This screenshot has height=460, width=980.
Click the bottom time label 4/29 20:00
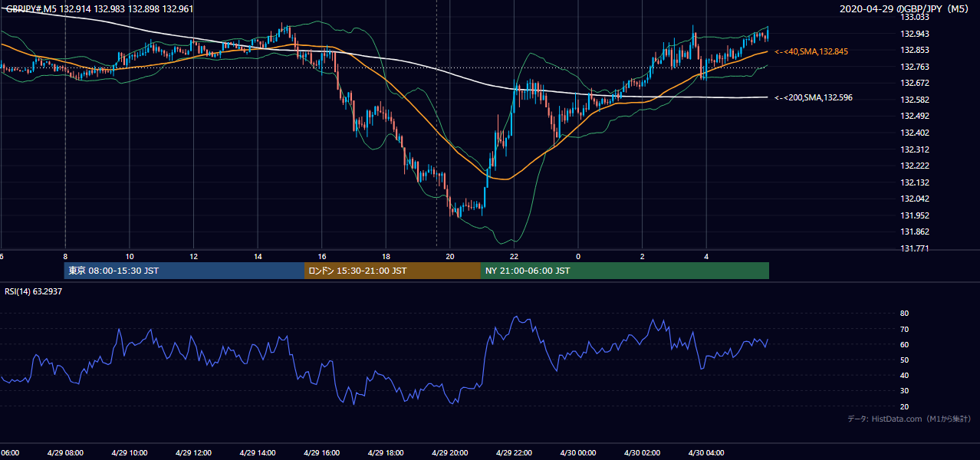(450, 452)
